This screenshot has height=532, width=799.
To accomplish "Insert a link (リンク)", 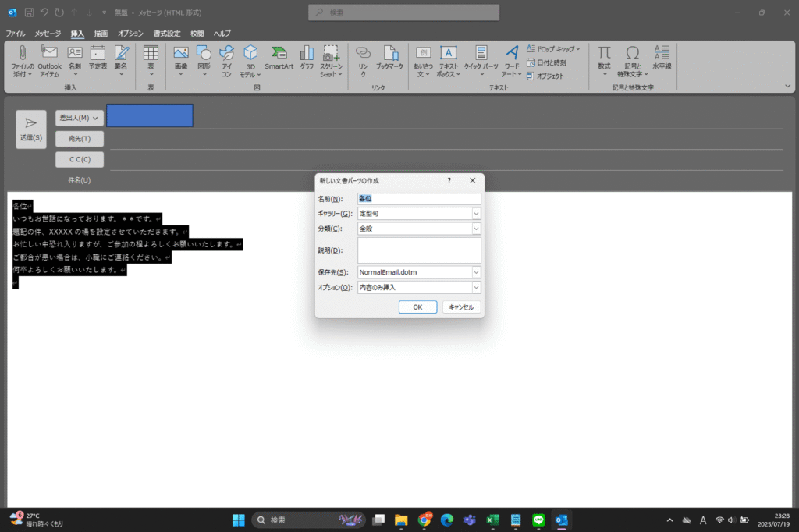I will click(363, 61).
